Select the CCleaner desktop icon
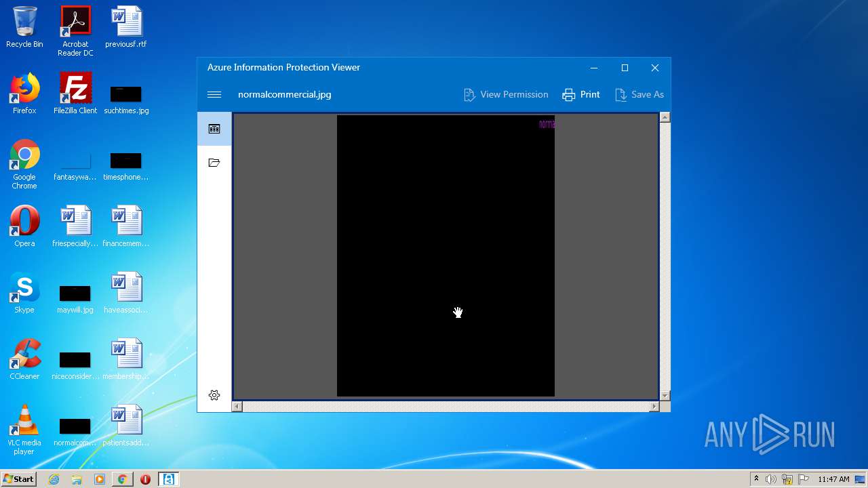This screenshot has width=868, height=488. (24, 359)
